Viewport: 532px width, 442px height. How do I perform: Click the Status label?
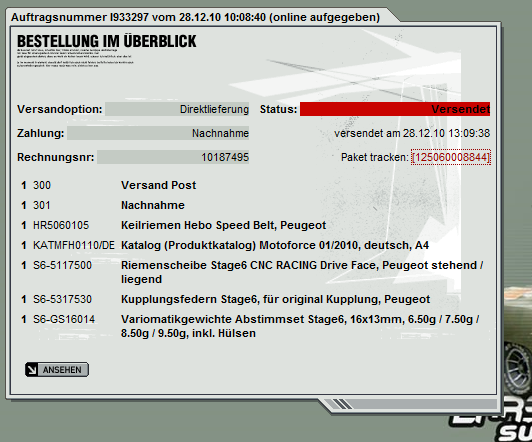coord(278,109)
